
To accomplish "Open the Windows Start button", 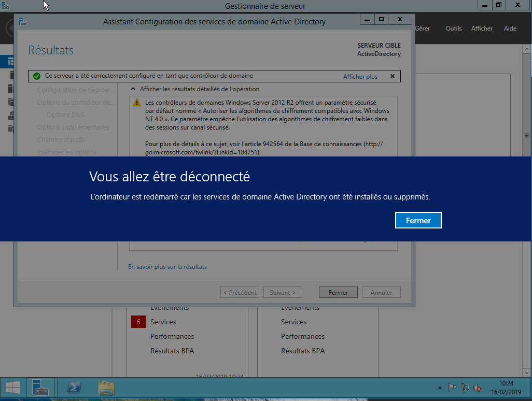I will tap(13, 388).
